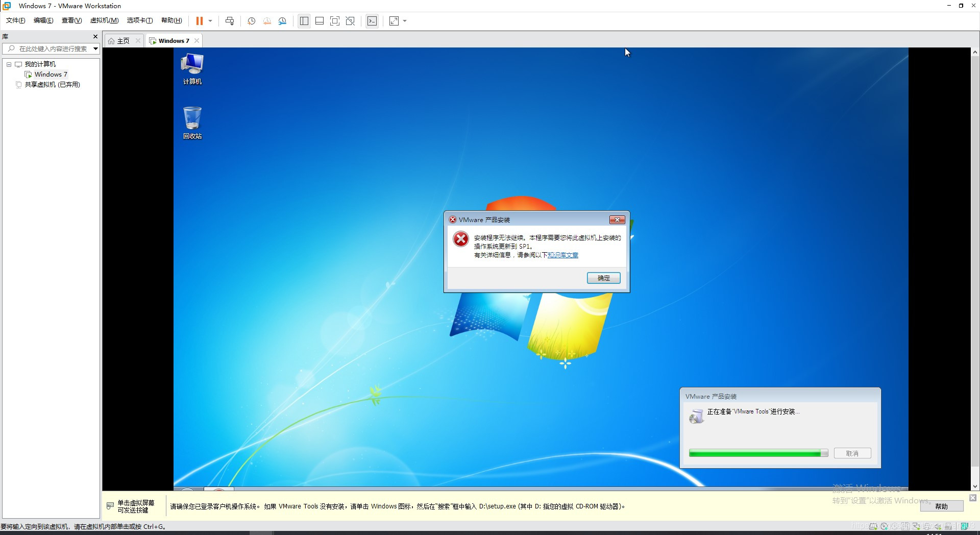Expand the stretch guest options dropdown arrow
Image resolution: width=980 pixels, height=535 pixels.
coord(405,21)
